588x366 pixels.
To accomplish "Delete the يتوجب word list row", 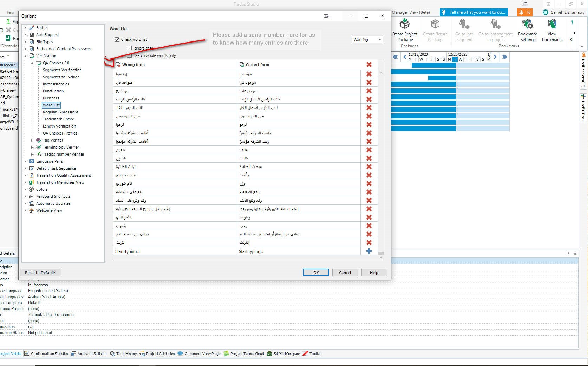I will click(x=369, y=226).
